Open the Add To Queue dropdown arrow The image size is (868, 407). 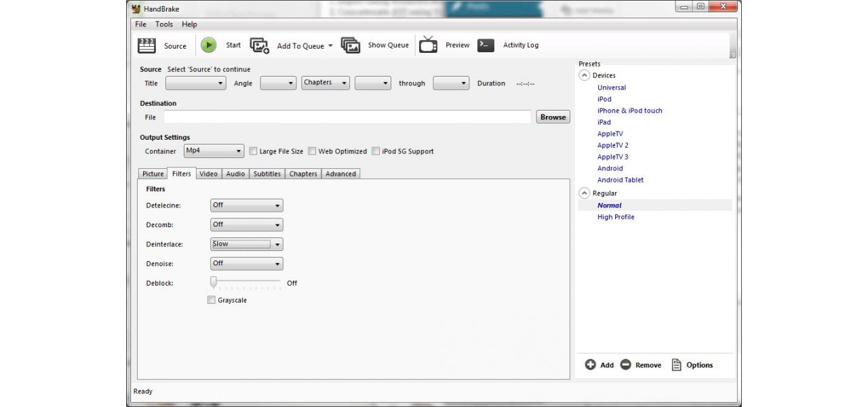coord(330,46)
